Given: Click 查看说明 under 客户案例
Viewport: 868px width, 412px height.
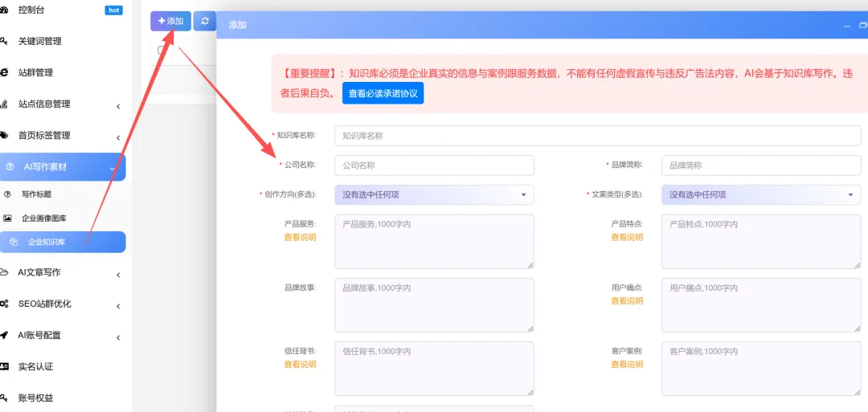Looking at the screenshot, I should pos(627,365).
